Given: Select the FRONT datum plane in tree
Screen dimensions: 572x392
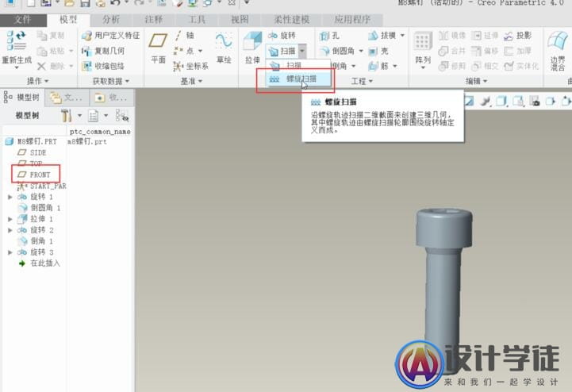Looking at the screenshot, I should click(x=39, y=175).
